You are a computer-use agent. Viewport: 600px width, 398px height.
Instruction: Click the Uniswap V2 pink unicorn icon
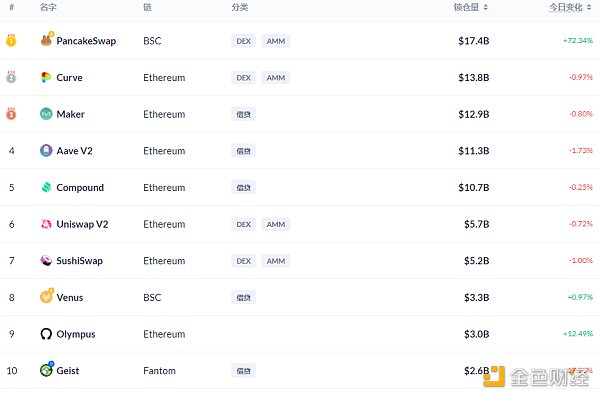point(46,224)
